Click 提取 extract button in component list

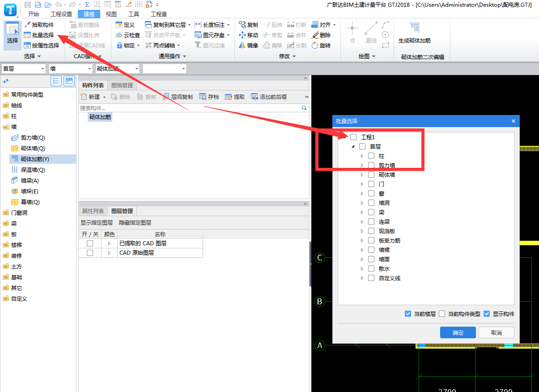point(235,97)
